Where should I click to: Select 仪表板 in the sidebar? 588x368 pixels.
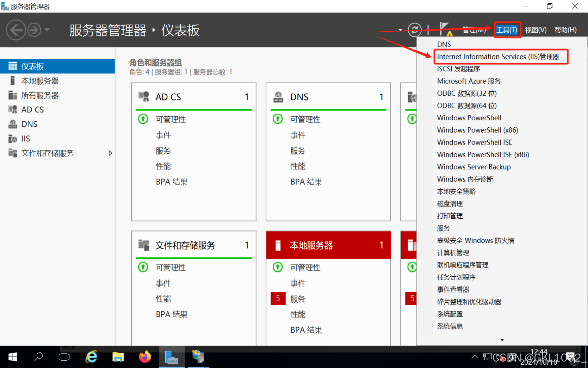[x=57, y=66]
